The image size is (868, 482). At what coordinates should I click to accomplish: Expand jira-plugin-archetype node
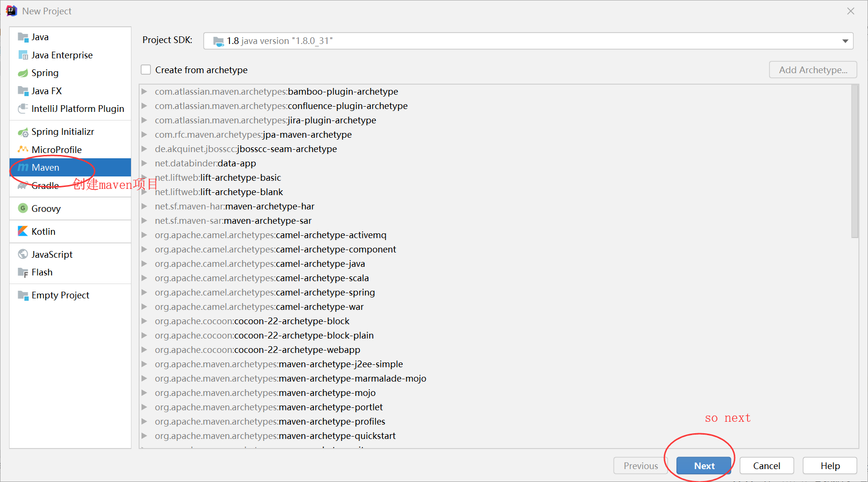click(144, 120)
